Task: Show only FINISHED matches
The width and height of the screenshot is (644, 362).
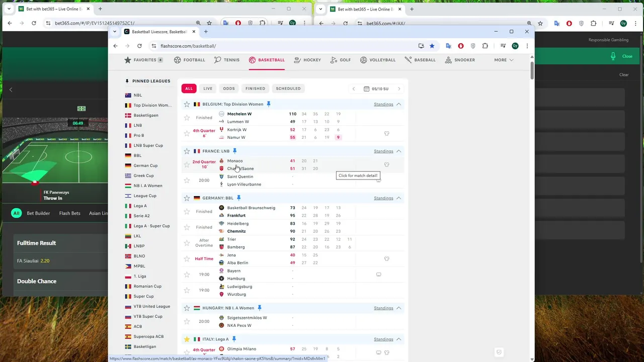Action: (x=255, y=88)
